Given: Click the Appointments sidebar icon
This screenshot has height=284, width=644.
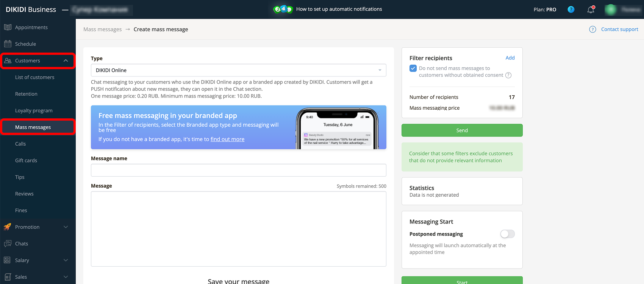Looking at the screenshot, I should 8,27.
